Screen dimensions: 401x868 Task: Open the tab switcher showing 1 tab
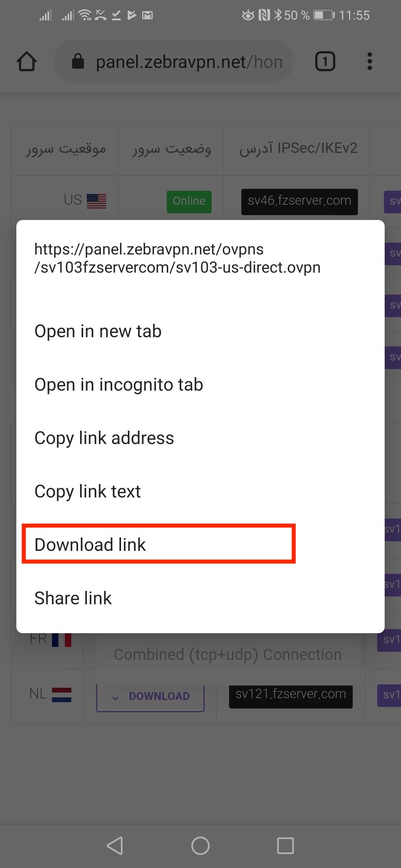(x=325, y=62)
